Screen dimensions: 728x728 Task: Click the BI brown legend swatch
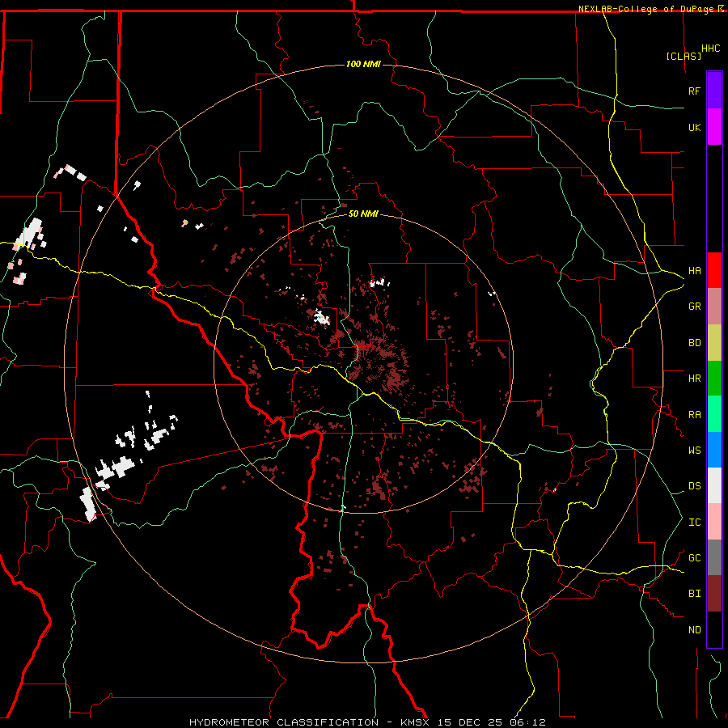click(x=714, y=594)
